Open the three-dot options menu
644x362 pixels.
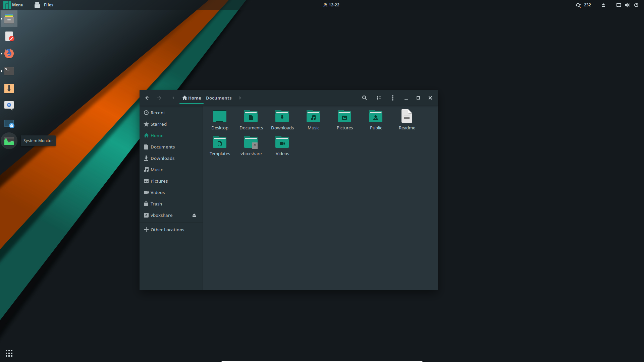pos(393,98)
